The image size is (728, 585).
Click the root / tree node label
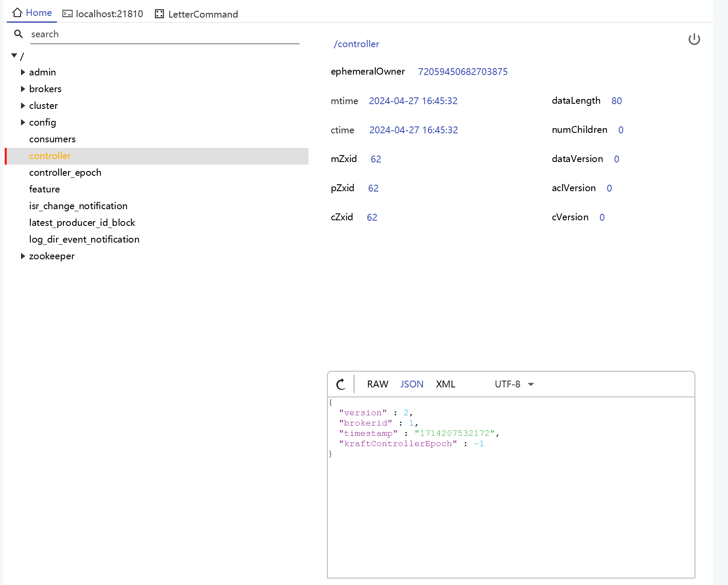(22, 56)
